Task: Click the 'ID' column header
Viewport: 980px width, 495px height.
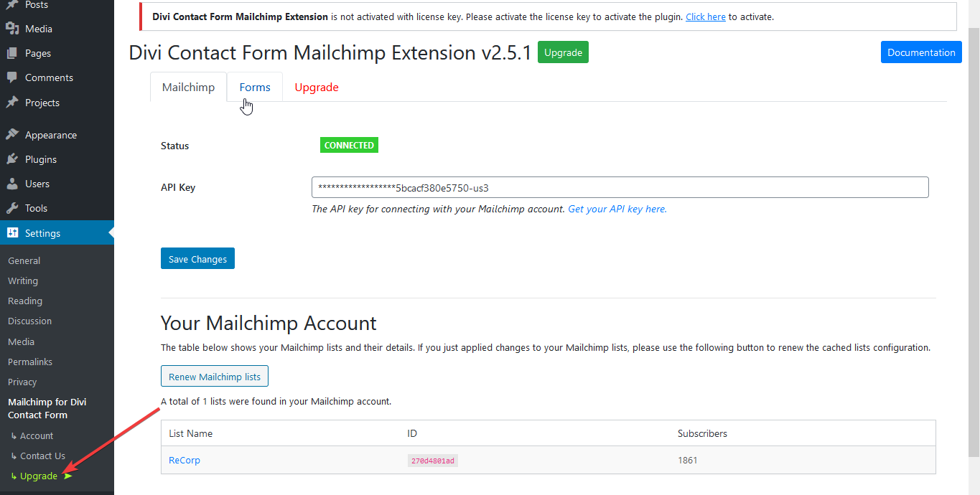Action: tap(412, 433)
